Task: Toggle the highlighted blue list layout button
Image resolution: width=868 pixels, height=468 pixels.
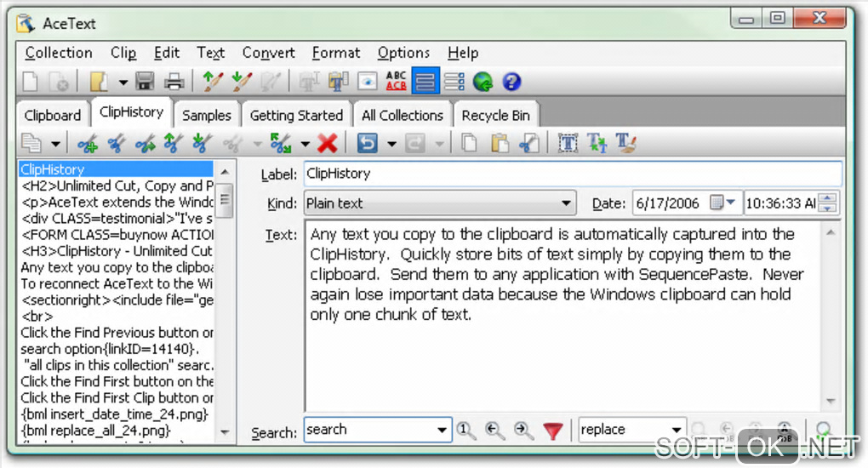Action: (425, 82)
